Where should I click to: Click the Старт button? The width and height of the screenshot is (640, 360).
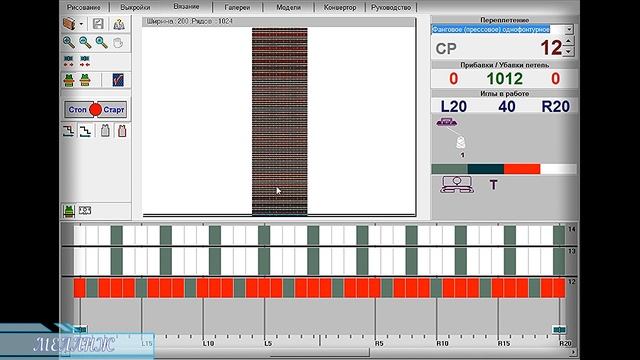point(113,110)
